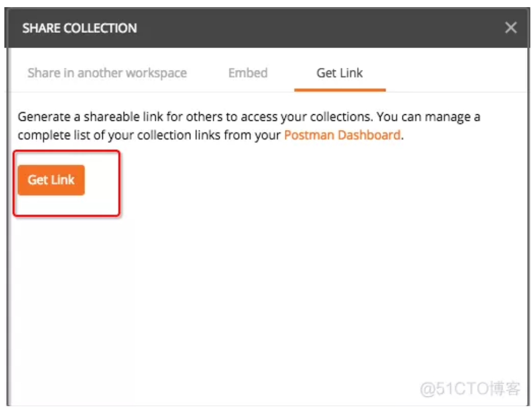Click the SHARE COLLECTION title text
The width and height of the screenshot is (532, 410).
pos(79,28)
